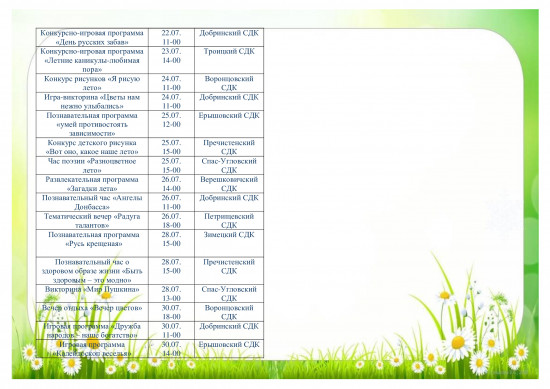The image size is (550, 389).
Task: Click the 'Русь крещеная' program cell
Action: point(92,243)
